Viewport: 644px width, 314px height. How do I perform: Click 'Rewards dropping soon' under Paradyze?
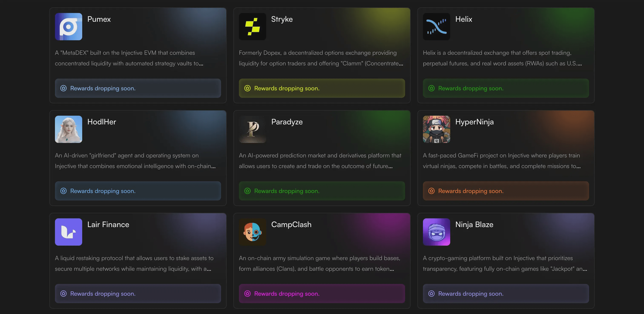pyautogui.click(x=287, y=191)
